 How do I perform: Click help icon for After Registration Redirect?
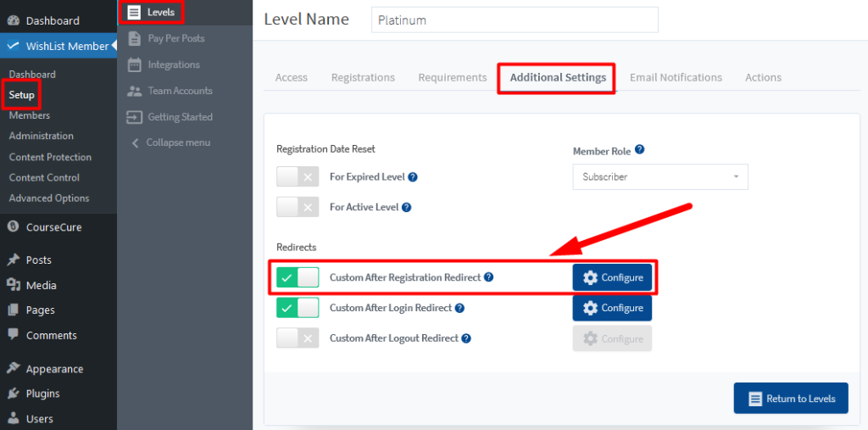pyautogui.click(x=488, y=277)
